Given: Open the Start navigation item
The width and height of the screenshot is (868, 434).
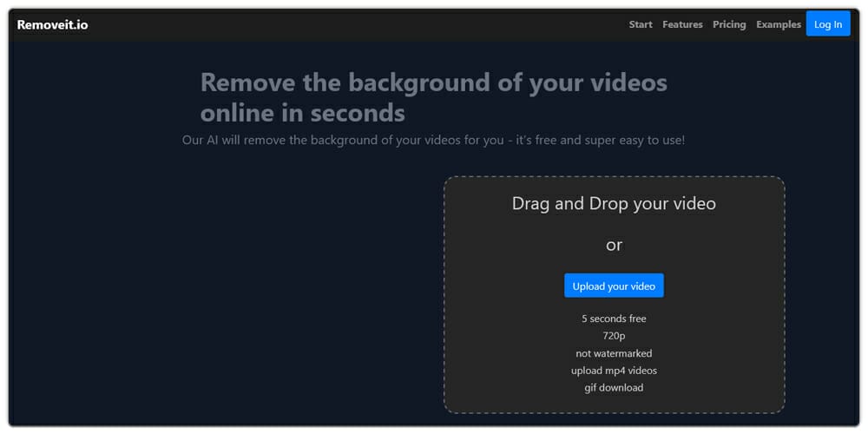Looking at the screenshot, I should [641, 24].
